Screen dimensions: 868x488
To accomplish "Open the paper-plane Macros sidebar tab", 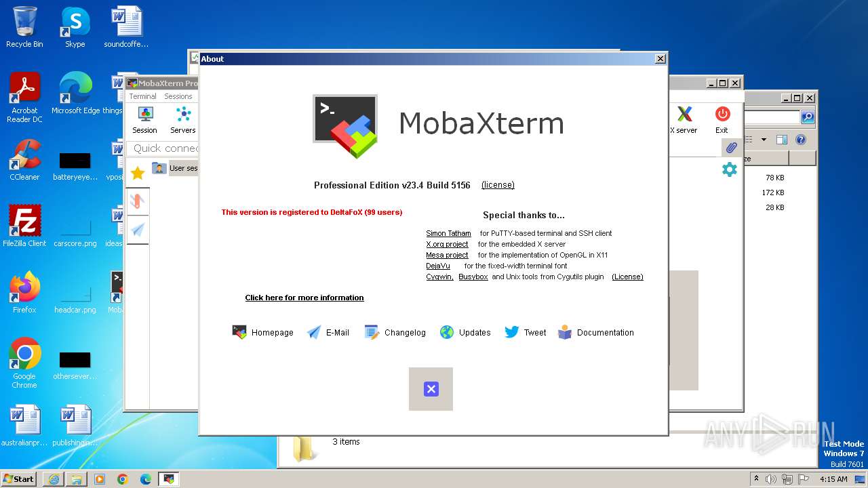I will [138, 230].
